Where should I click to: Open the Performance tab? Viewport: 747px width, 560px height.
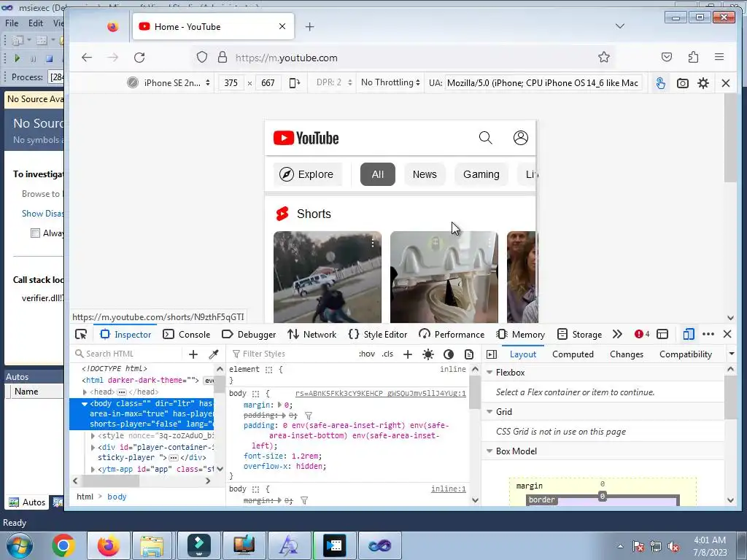(451, 334)
